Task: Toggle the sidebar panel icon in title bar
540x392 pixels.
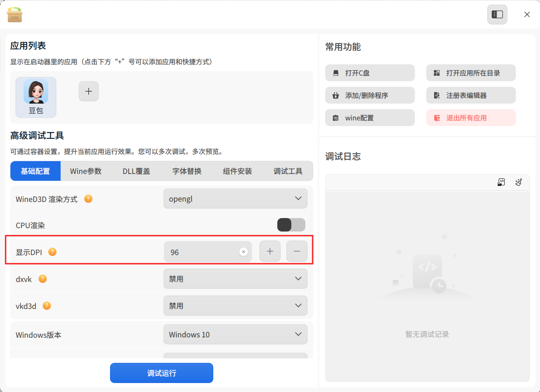Action: tap(497, 15)
